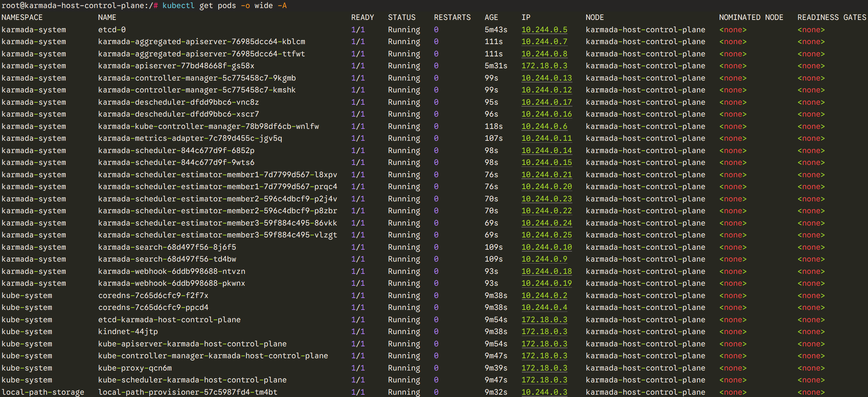The width and height of the screenshot is (868, 397).
Task: Open the kindnet-44jtp pod's IP link
Action: [x=544, y=331]
